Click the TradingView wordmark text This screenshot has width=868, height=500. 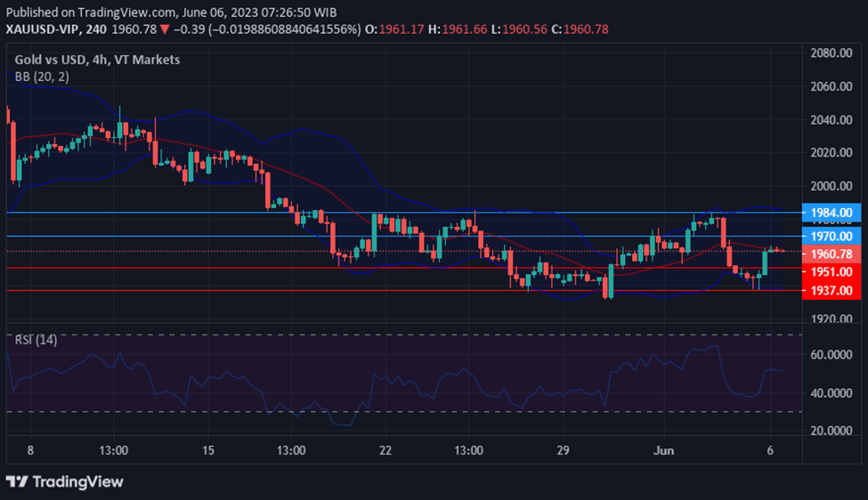77,481
